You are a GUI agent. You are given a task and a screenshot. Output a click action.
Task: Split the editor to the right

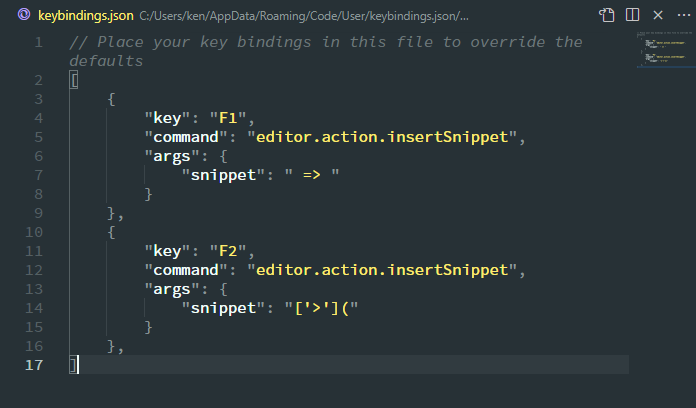[x=633, y=15]
